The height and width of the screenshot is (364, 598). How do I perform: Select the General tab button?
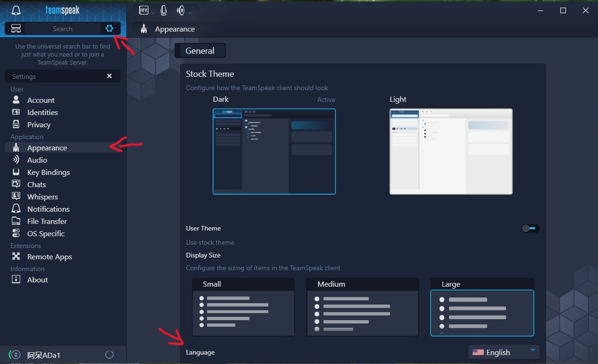pyautogui.click(x=200, y=51)
